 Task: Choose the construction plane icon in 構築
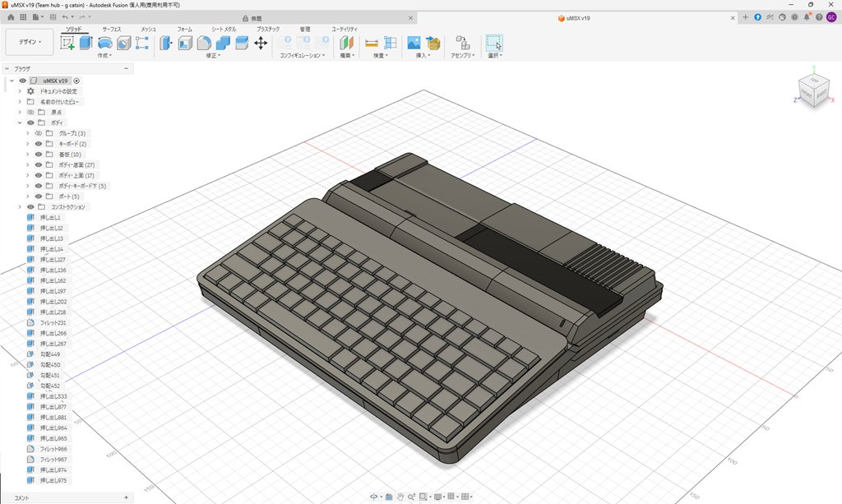click(347, 43)
